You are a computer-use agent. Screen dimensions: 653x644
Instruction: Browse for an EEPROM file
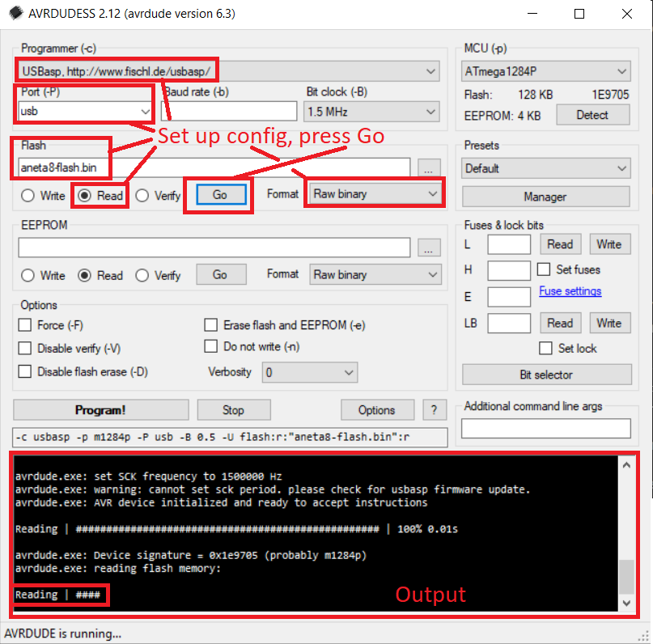pyautogui.click(x=429, y=248)
